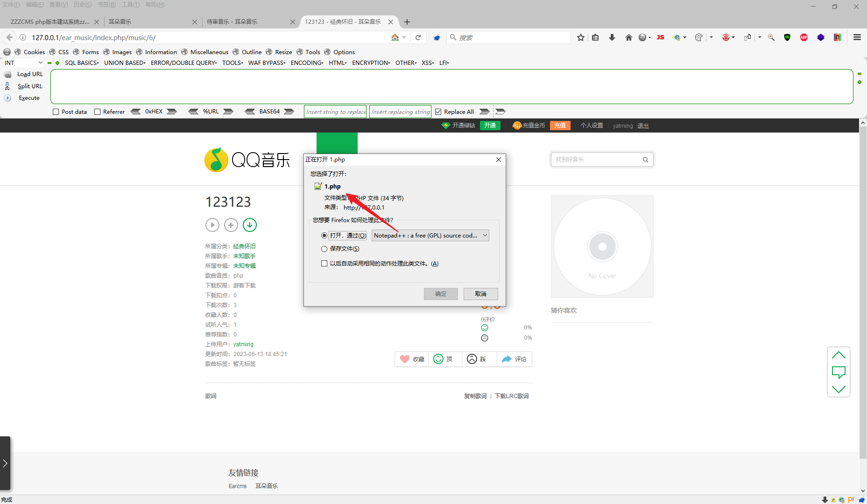Click the green minus icon beside INT

click(x=49, y=63)
